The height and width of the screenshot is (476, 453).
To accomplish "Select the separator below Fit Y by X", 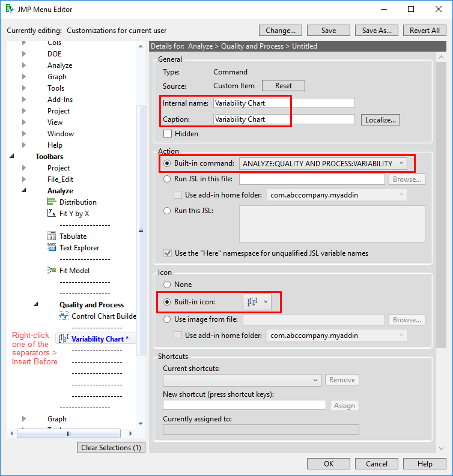I will [x=85, y=225].
